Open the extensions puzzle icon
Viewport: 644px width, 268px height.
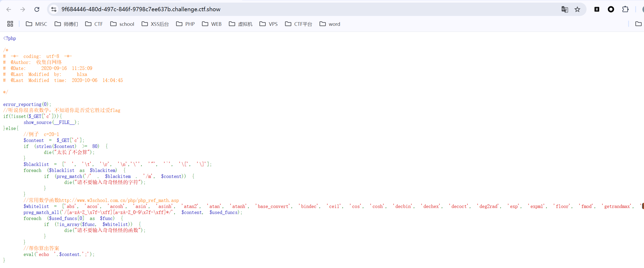click(625, 9)
